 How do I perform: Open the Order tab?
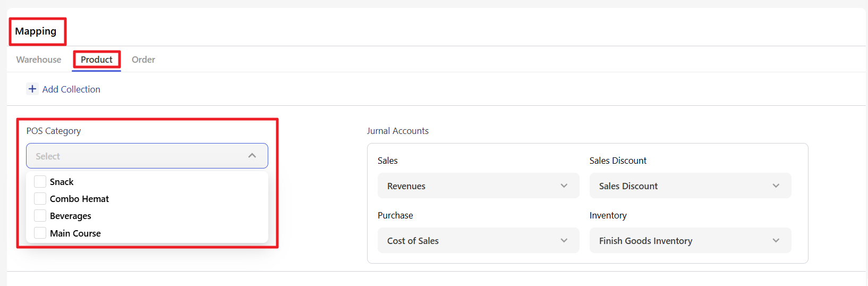click(143, 60)
